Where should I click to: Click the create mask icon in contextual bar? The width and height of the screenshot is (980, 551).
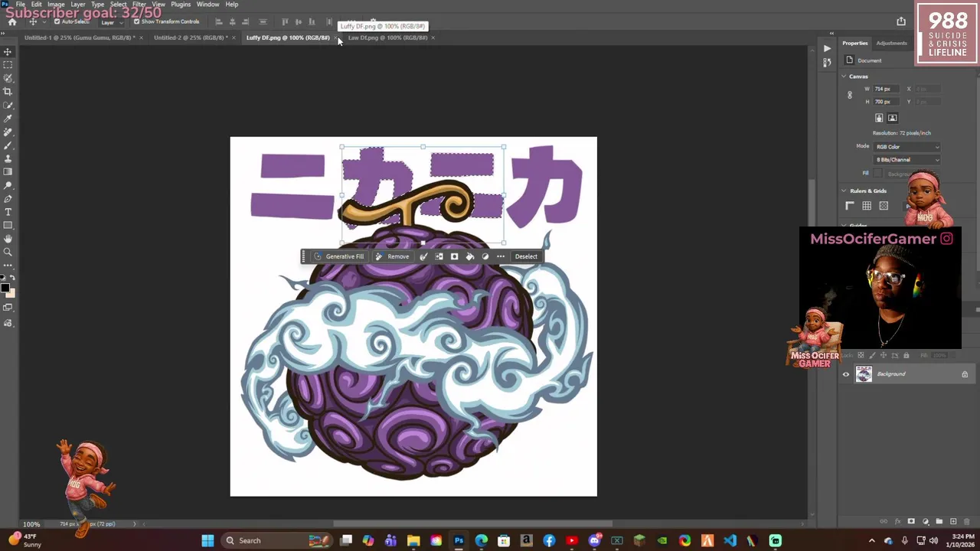point(454,256)
